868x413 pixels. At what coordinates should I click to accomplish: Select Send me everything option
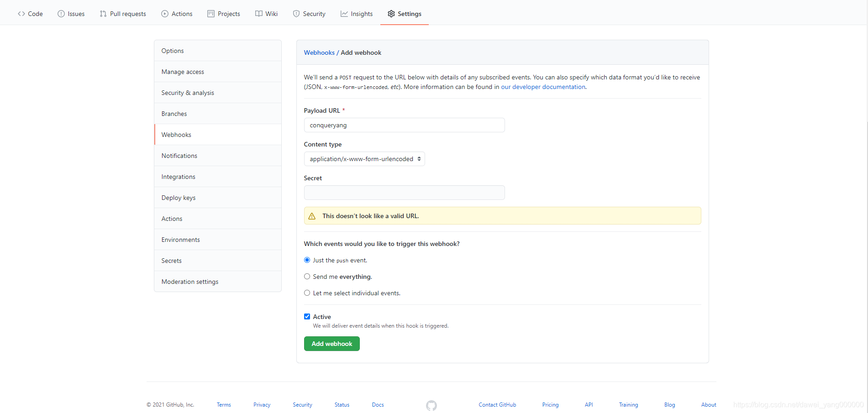(x=307, y=277)
